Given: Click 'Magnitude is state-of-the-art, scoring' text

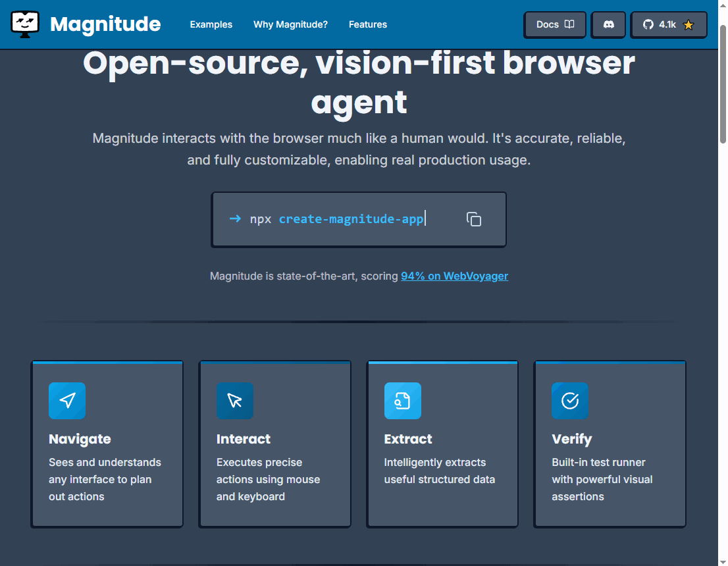Looking at the screenshot, I should (304, 276).
